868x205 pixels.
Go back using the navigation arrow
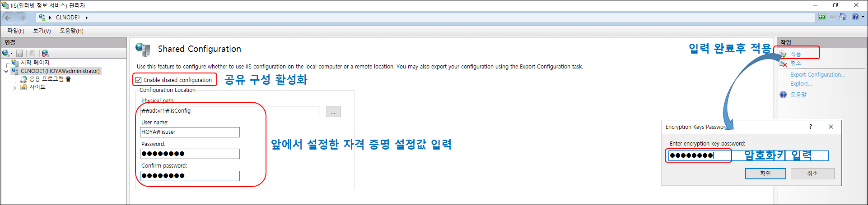[8, 18]
